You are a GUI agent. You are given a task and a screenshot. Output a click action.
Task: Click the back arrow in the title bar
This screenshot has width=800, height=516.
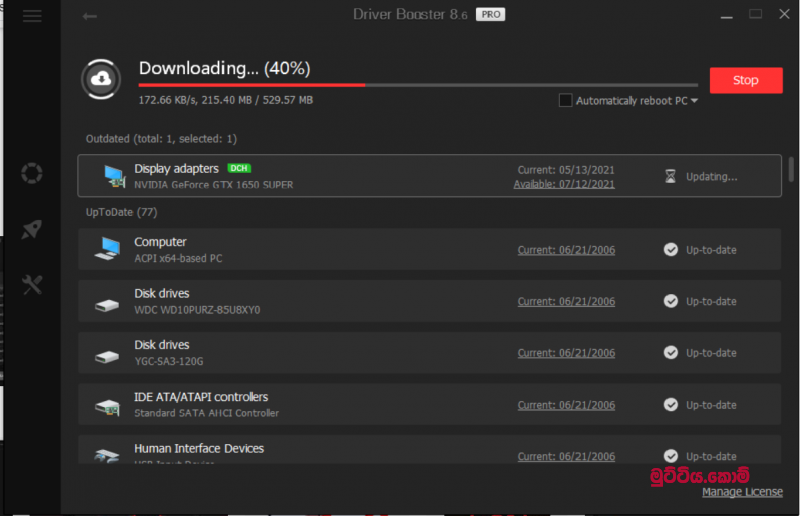[x=90, y=16]
